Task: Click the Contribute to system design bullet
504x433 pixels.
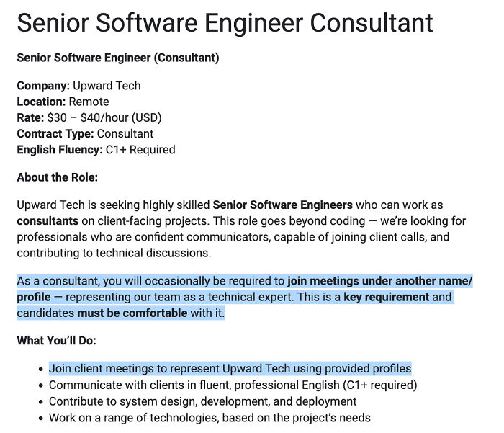Action: 202,401
